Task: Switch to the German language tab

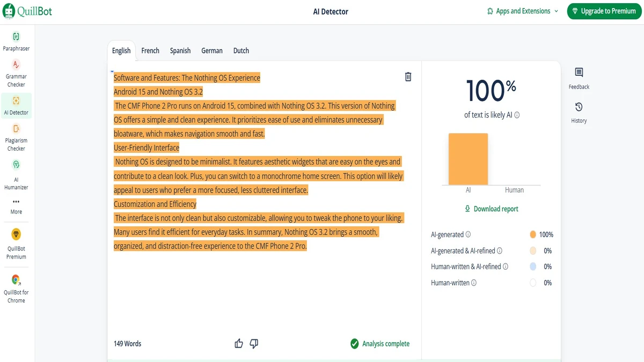Action: click(x=212, y=50)
